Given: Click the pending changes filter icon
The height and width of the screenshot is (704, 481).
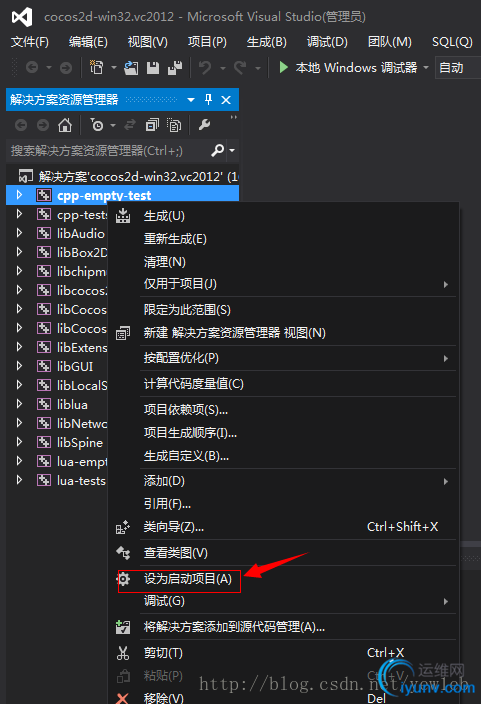Looking at the screenshot, I should click(97, 125).
